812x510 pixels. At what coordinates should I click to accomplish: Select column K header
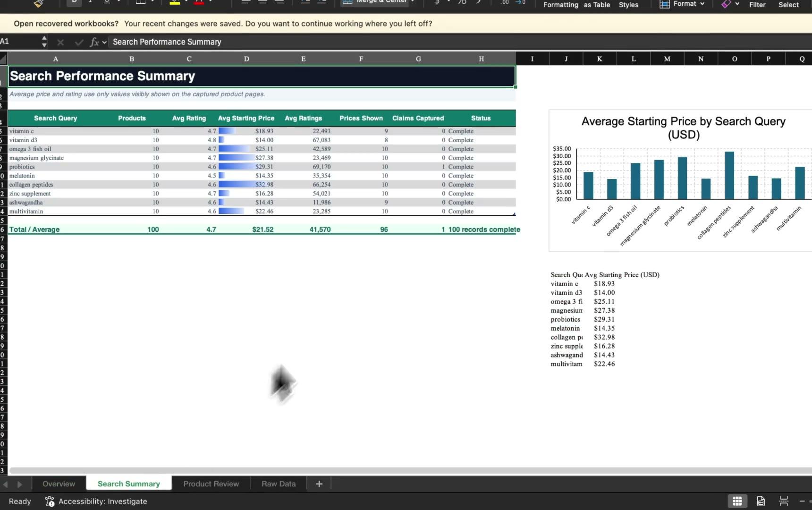coord(600,59)
